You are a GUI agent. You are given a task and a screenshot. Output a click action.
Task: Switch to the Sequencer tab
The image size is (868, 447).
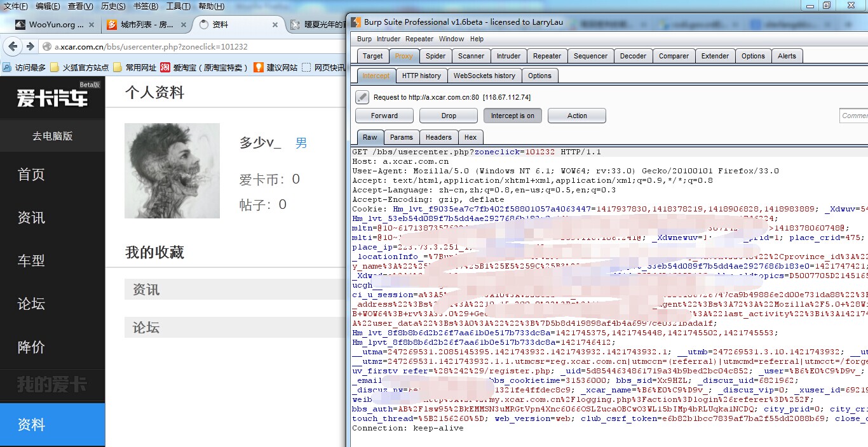coord(590,56)
